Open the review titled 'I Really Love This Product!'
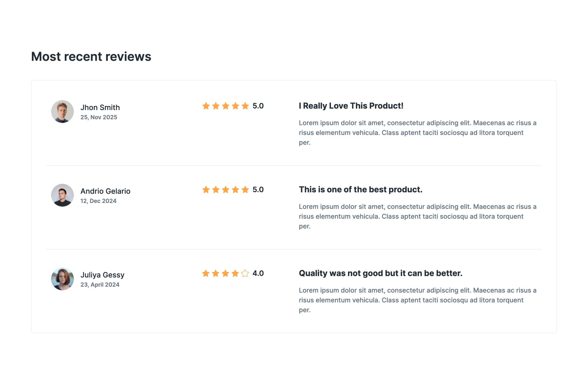588x366 pixels. pos(351,106)
